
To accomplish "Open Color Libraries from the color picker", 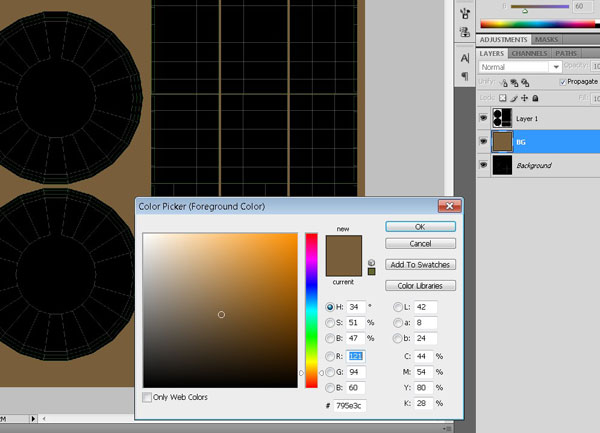I will pyautogui.click(x=420, y=286).
